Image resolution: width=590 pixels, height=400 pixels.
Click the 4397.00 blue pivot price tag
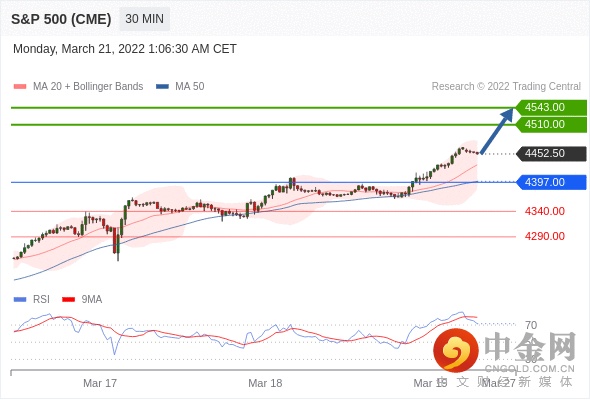551,183
